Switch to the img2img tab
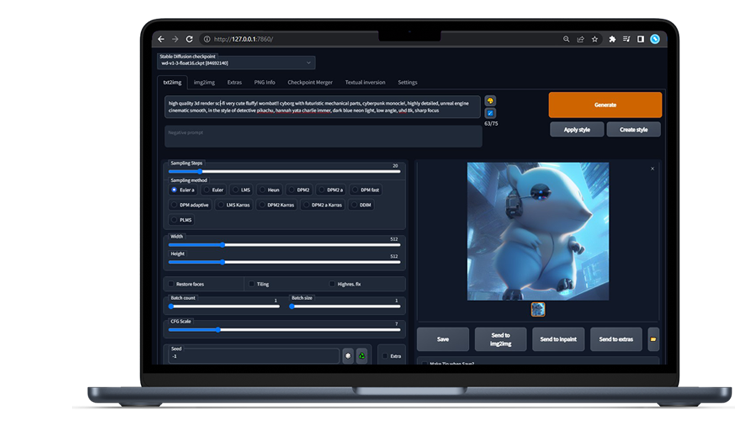Viewport: 735px width, 425px height. click(x=204, y=82)
